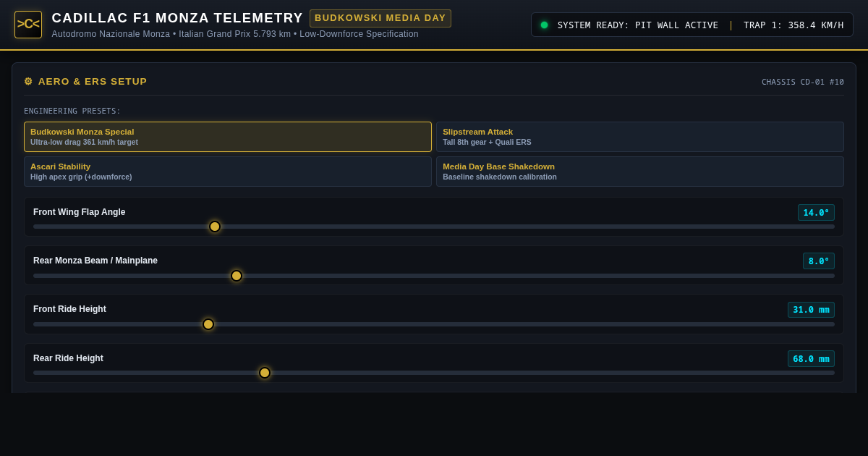Choose the Ascari Stability preset
This screenshot has width=868, height=456.
228,172
